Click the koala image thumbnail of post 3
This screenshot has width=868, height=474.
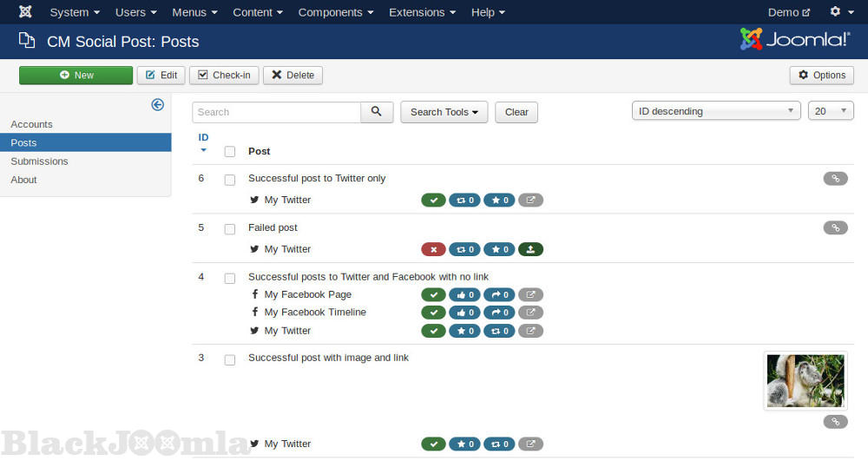coord(806,380)
